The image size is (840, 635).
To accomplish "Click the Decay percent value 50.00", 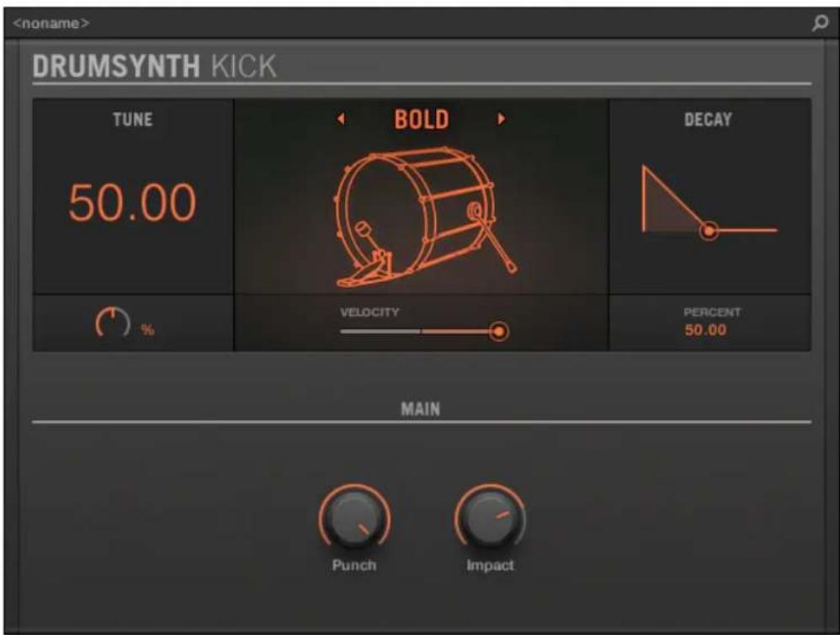I will (x=705, y=329).
